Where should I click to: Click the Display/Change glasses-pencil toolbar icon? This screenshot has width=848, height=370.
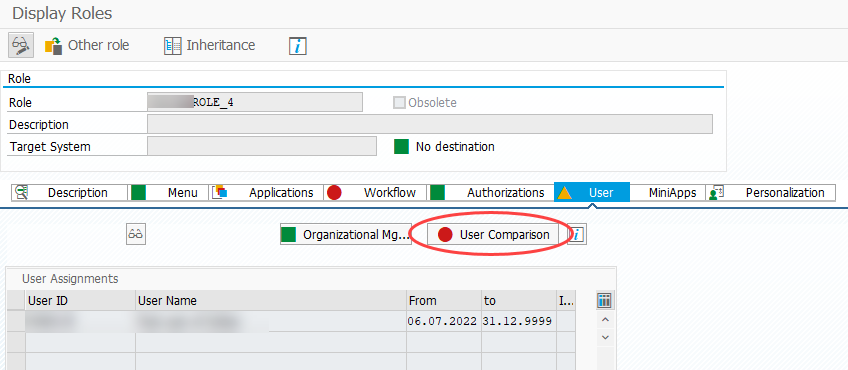point(21,45)
